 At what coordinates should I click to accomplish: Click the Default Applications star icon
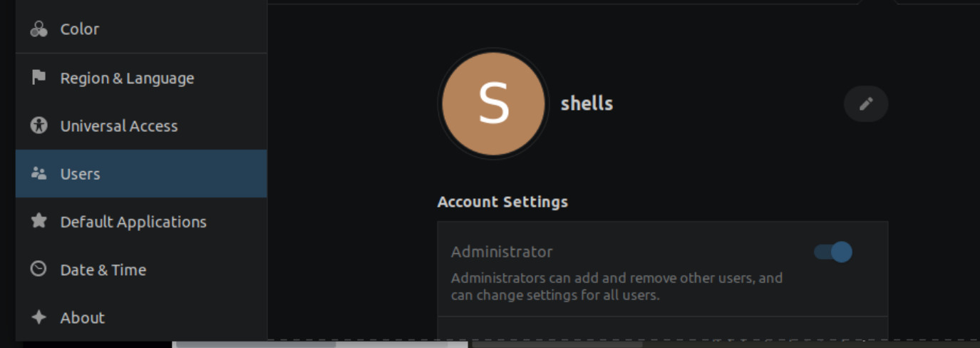point(38,221)
